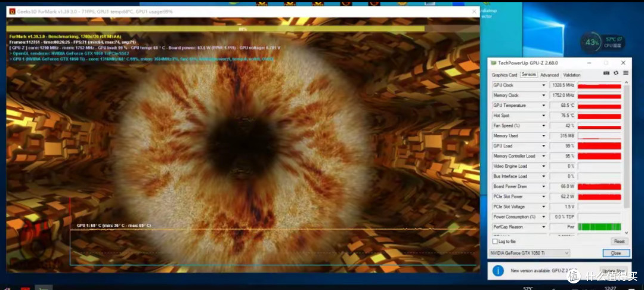Image resolution: width=644 pixels, height=290 pixels.
Task: Click the 1328.5 MHz GPU Clock value
Action: (x=562, y=85)
